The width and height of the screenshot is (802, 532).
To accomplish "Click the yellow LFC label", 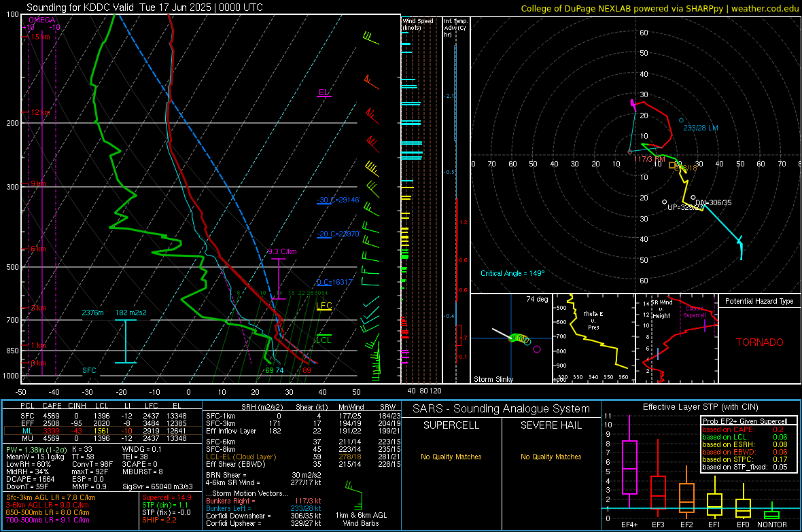I will click(x=324, y=306).
